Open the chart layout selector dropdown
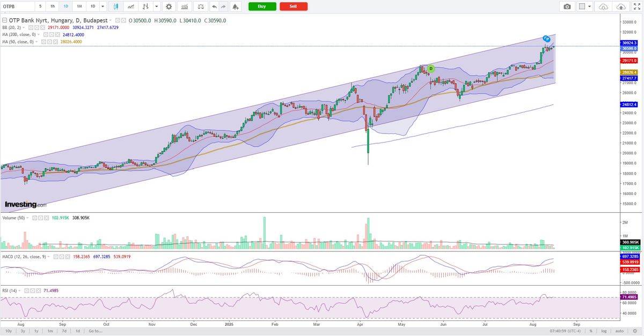This screenshot has height=336, width=644. (x=585, y=6)
